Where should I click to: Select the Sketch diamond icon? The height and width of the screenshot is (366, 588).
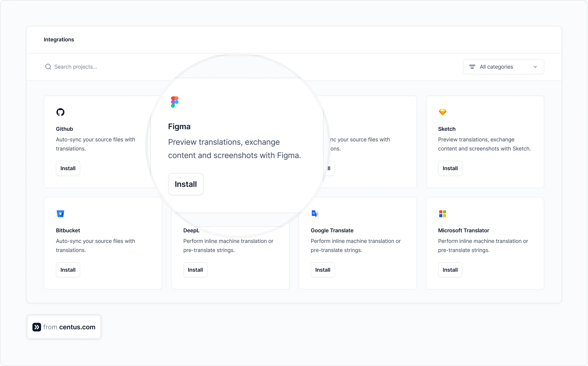tap(443, 112)
